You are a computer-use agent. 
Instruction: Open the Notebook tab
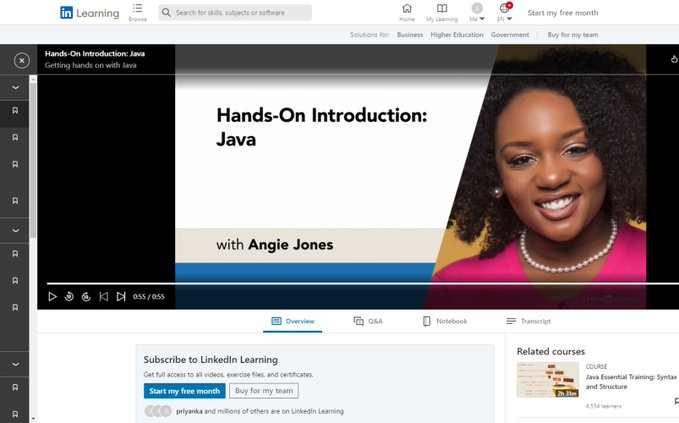coord(445,321)
